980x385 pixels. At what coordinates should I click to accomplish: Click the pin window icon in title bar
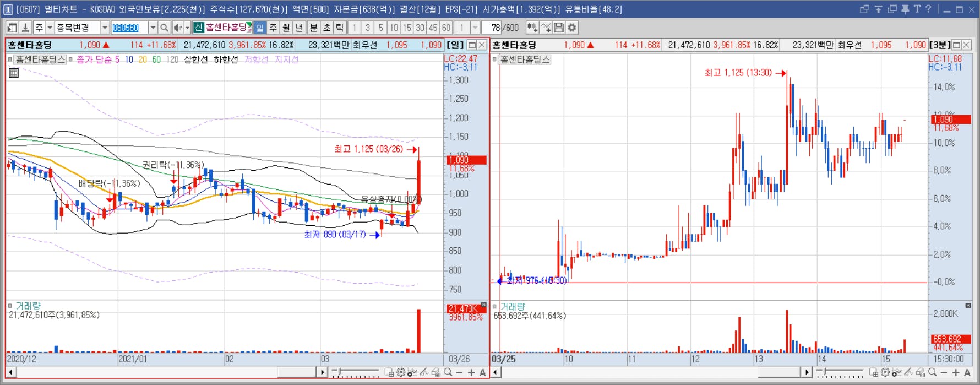point(905,9)
